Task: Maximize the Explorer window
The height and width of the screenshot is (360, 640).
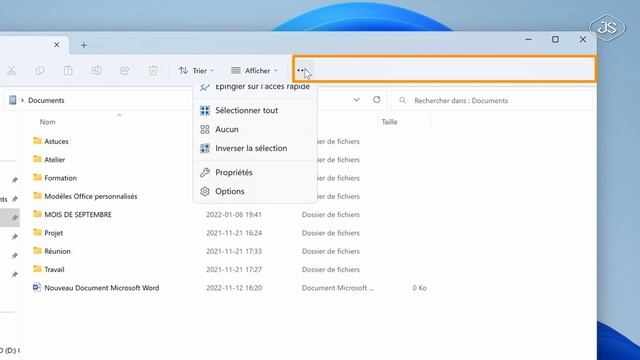Action: pos(556,40)
